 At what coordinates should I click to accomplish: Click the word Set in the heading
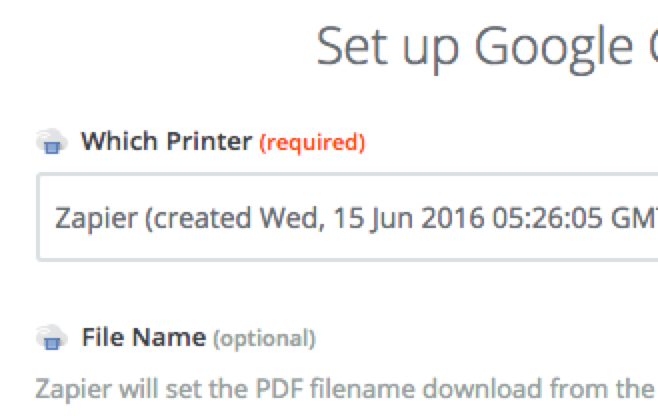point(352,47)
